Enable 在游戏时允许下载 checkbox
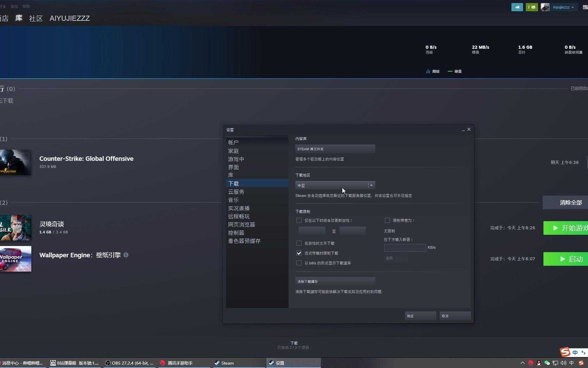The height and width of the screenshot is (368, 588). point(299,243)
